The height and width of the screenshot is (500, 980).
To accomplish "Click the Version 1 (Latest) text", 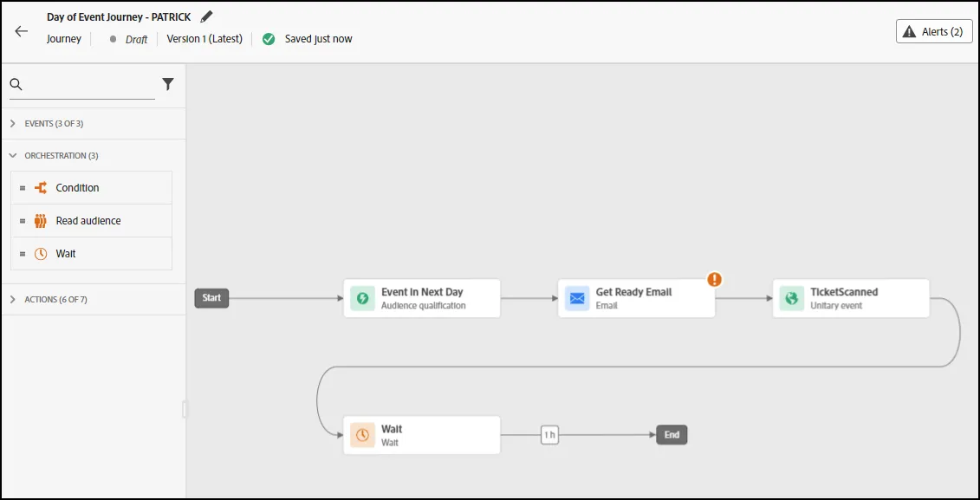I will point(204,39).
